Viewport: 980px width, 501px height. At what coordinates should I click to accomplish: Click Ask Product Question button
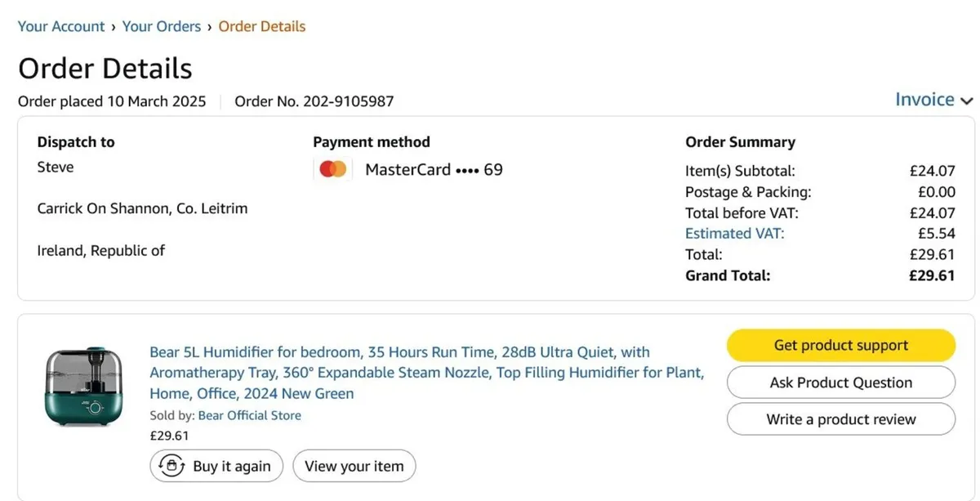[x=840, y=382]
